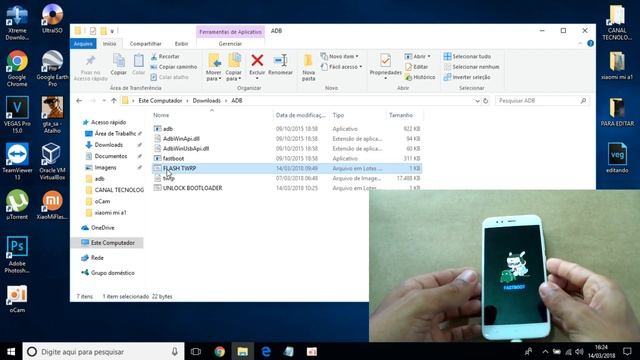
Task: Click the Pesquisar ADB search field
Action: click(x=542, y=100)
